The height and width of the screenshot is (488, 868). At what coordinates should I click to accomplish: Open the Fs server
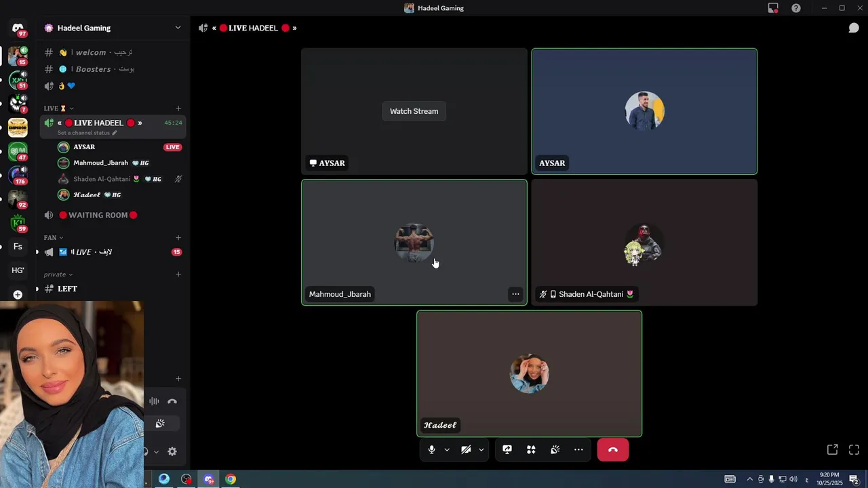click(x=18, y=247)
